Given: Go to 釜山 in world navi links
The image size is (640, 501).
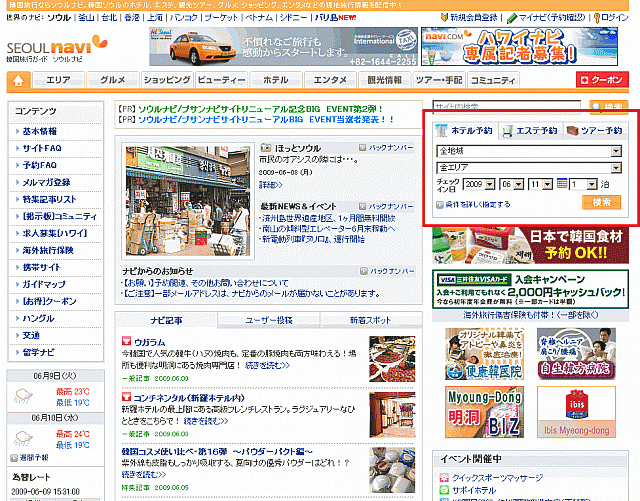Looking at the screenshot, I should coord(86,18).
